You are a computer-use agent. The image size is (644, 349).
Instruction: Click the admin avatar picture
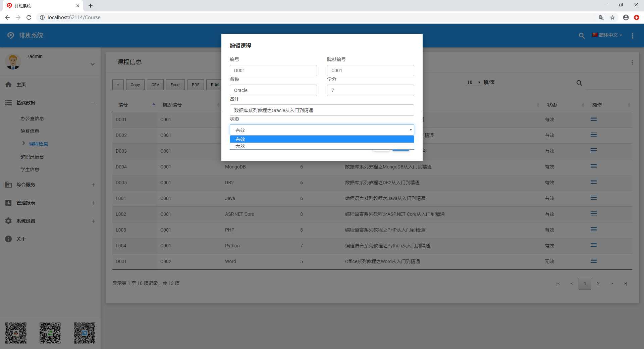click(x=13, y=62)
